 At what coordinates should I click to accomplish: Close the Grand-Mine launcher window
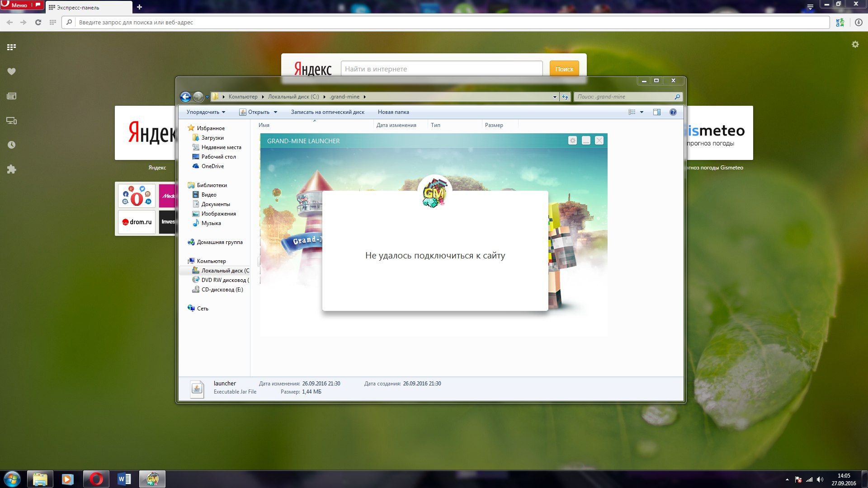pyautogui.click(x=599, y=141)
